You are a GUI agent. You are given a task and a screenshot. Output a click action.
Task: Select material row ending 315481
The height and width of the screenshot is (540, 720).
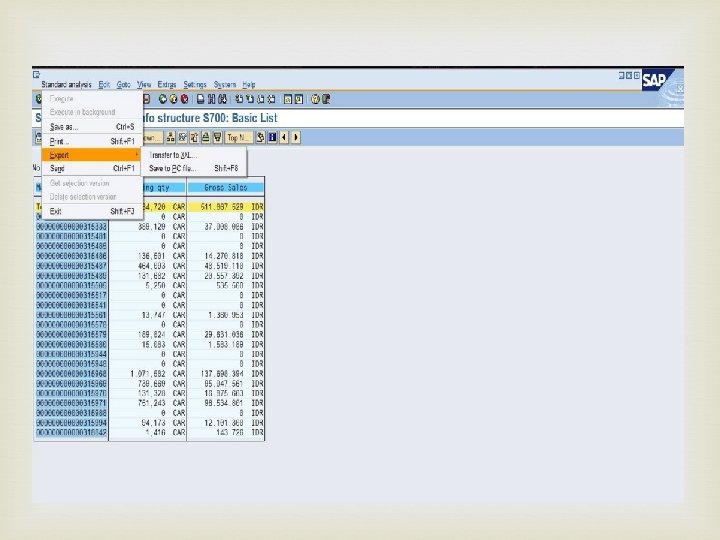point(71,236)
